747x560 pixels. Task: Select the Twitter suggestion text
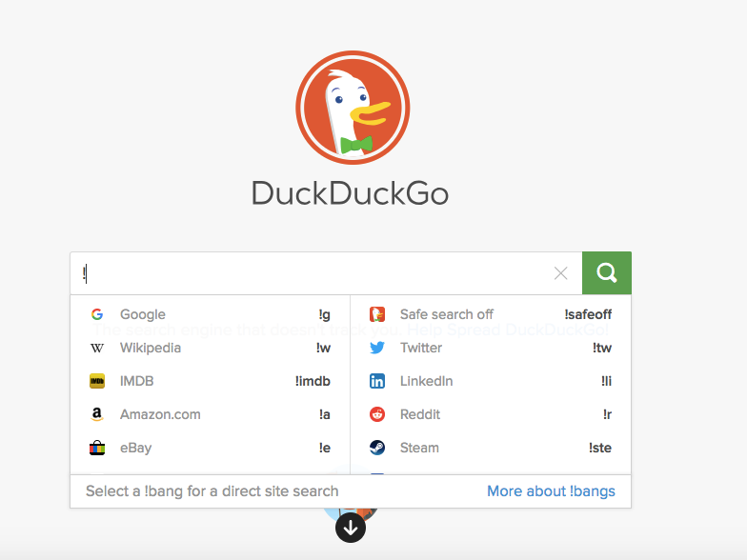[421, 348]
